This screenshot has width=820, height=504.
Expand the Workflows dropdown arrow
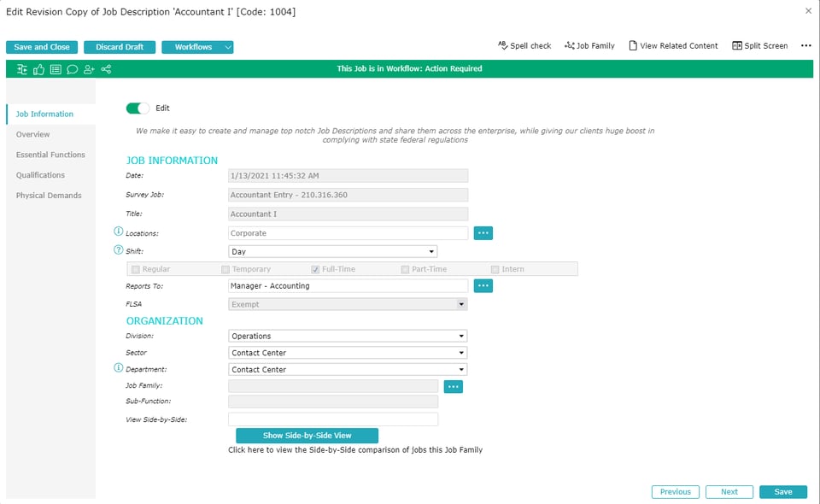coord(227,48)
